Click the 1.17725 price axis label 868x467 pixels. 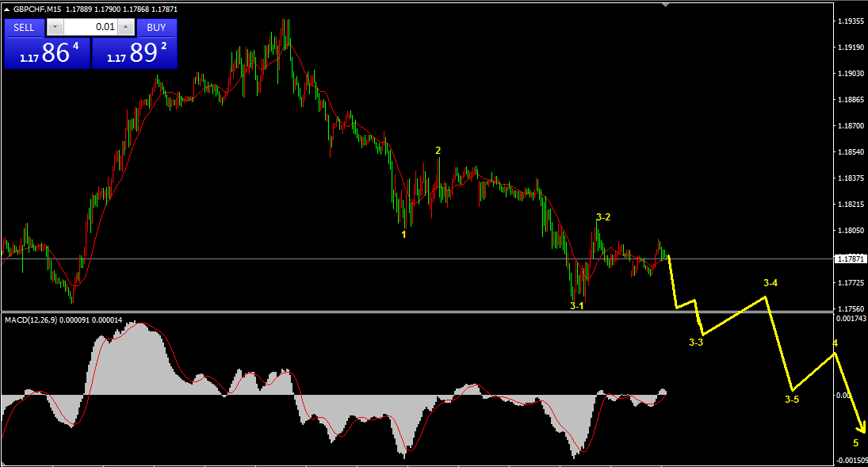coord(851,283)
